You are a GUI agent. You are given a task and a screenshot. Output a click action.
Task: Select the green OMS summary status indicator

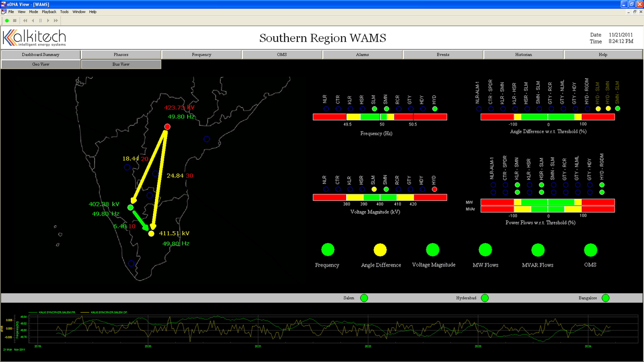point(590,249)
